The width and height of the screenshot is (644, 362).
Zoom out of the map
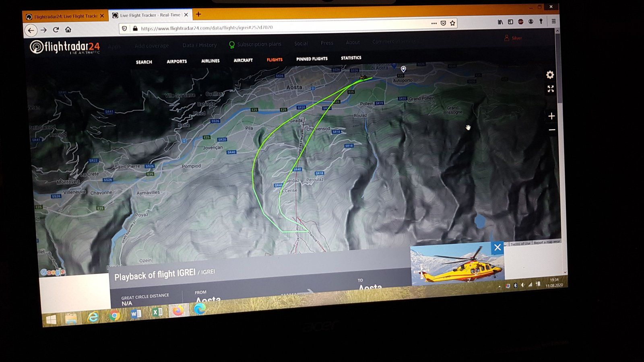click(x=552, y=130)
